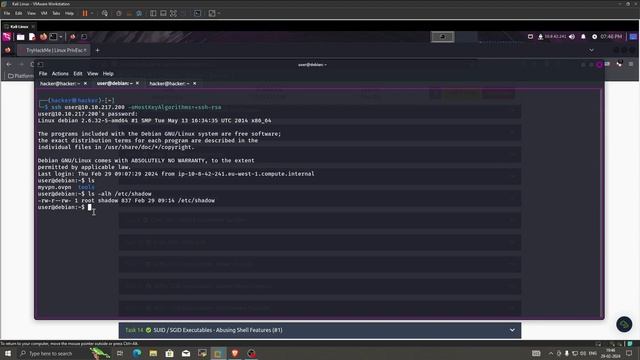Screen dimensions: 640x360
Task: Click the Kali volume speaker icon
Action: [x=572, y=37]
